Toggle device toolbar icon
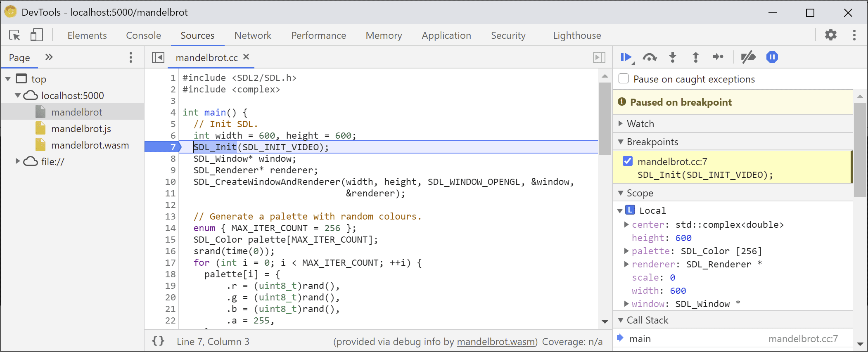Screen dimensions: 868x352 [x=36, y=35]
